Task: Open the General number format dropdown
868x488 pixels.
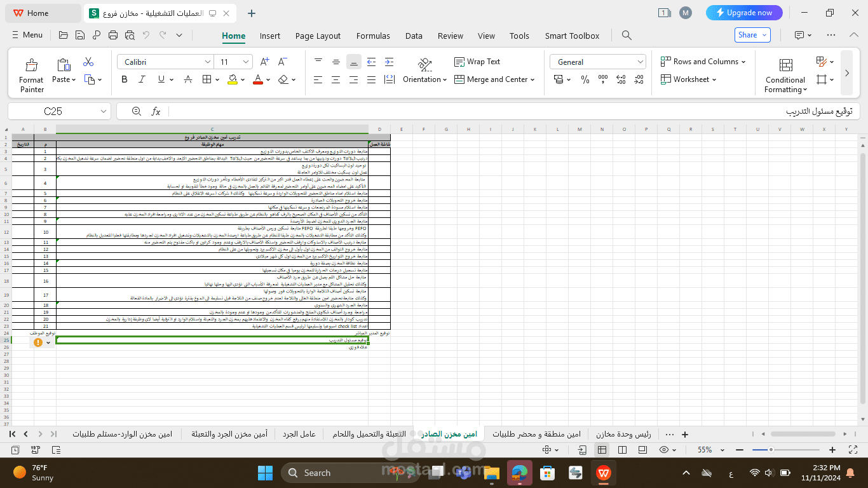Action: click(640, 62)
